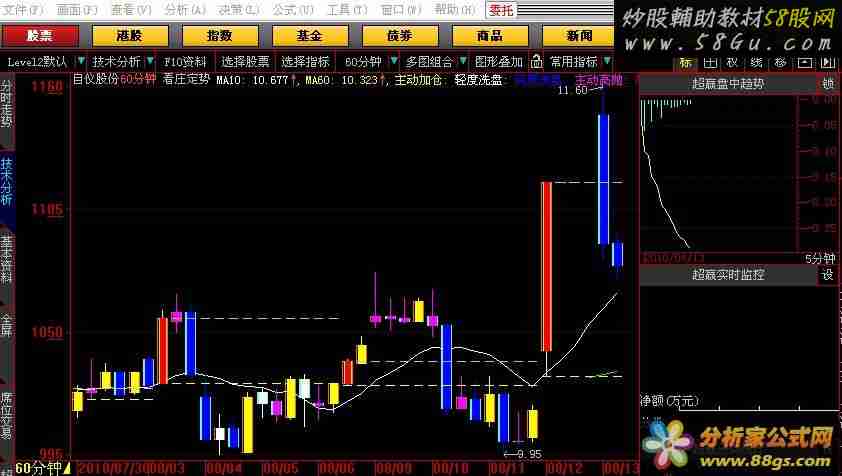Open the 60分钟 period selector at bottom-left
The width and height of the screenshot is (842, 476).
(42, 467)
